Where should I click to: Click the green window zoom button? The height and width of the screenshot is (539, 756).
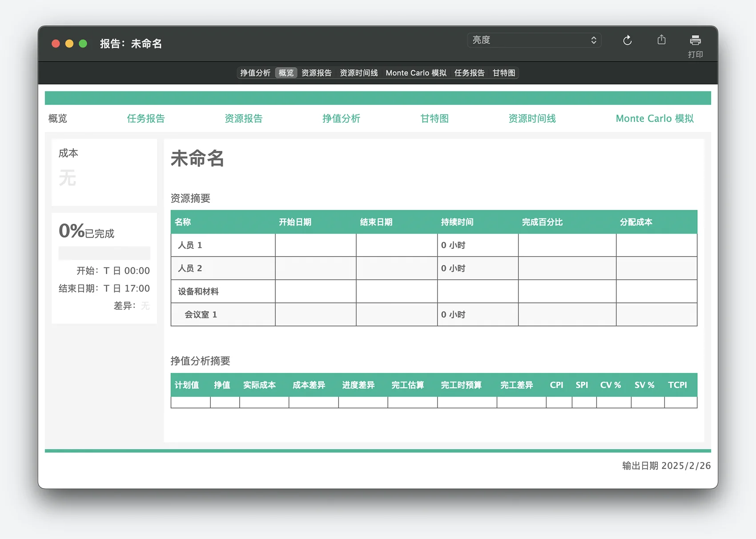[x=83, y=44]
